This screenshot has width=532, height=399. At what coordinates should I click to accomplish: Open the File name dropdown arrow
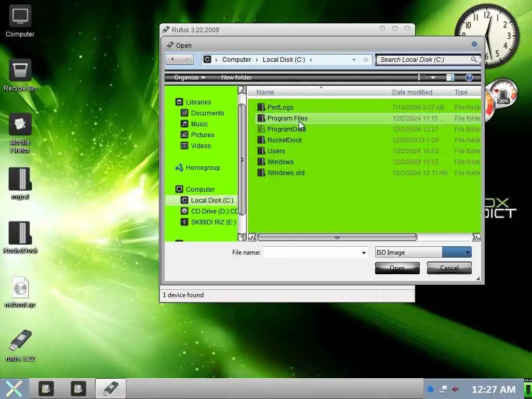364,253
